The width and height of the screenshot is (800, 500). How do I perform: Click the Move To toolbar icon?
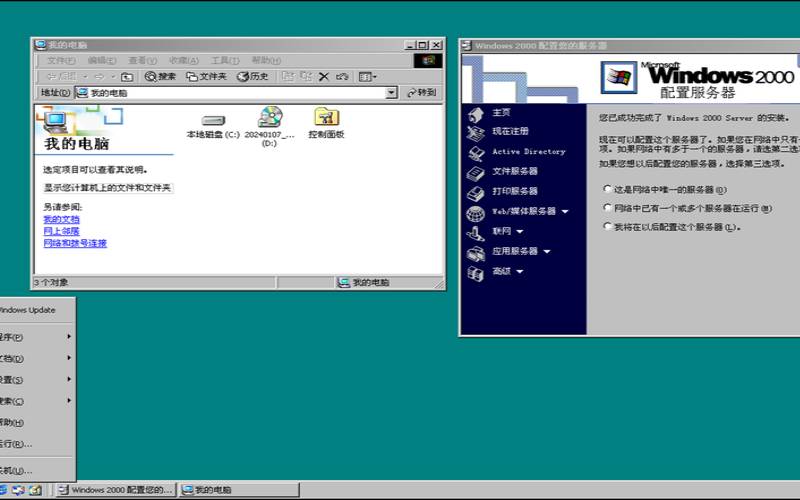coord(288,77)
